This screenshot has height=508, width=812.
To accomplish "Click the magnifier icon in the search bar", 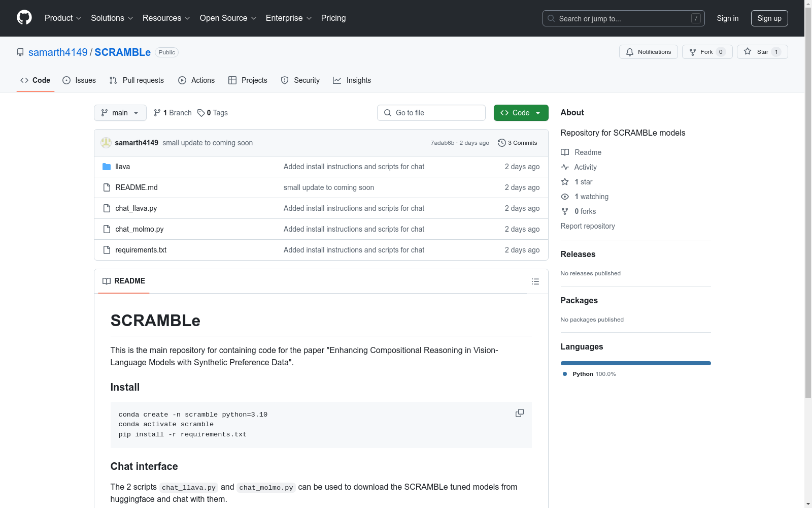I will pyautogui.click(x=551, y=18).
